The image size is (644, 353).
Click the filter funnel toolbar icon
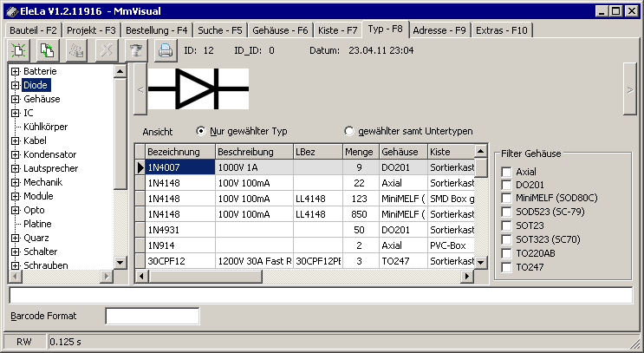click(x=134, y=51)
